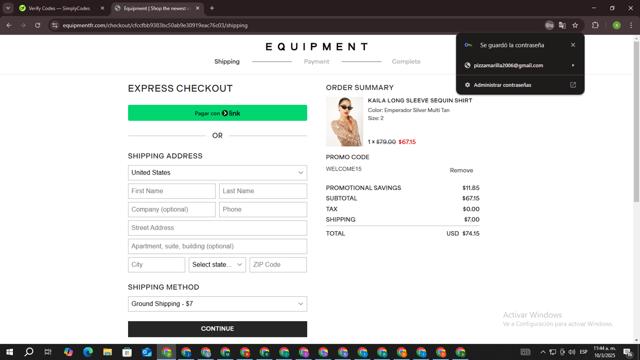Focus the Last Name field
640x360 pixels.
point(263,191)
